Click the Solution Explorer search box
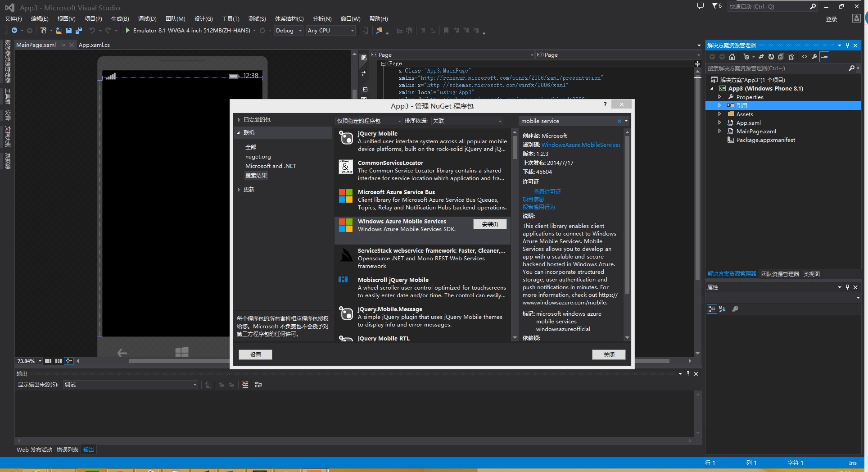868x472 pixels. click(x=777, y=68)
